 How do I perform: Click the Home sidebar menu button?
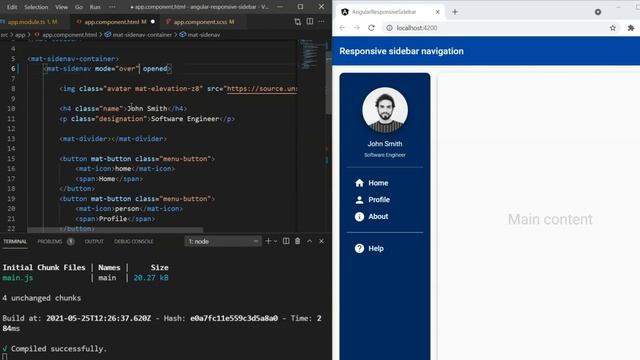(x=384, y=183)
